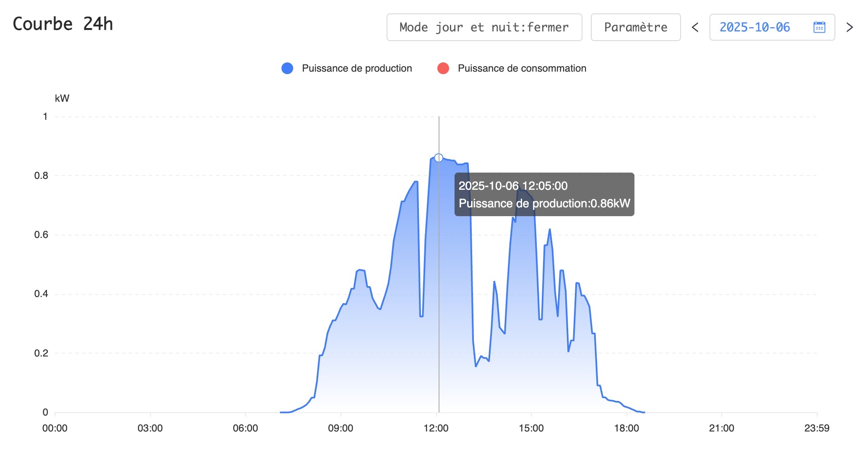This screenshot has width=868, height=465.
Task: Click the kW unit label
Action: coord(62,98)
